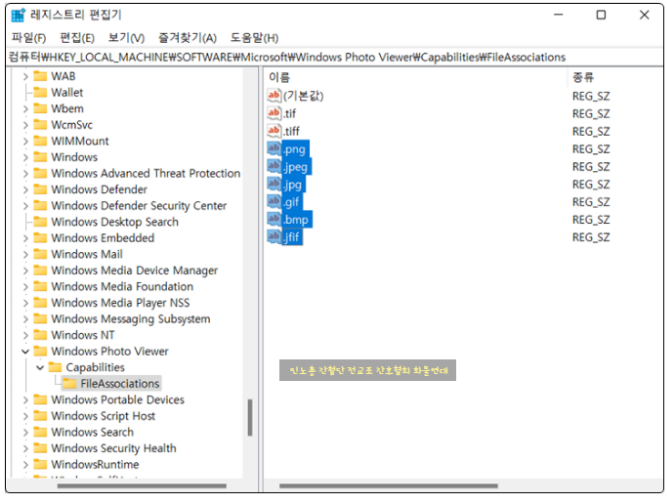Viewport: 667px width, 499px height.
Task: Select Windows Media Player NSS key
Action: (120, 303)
